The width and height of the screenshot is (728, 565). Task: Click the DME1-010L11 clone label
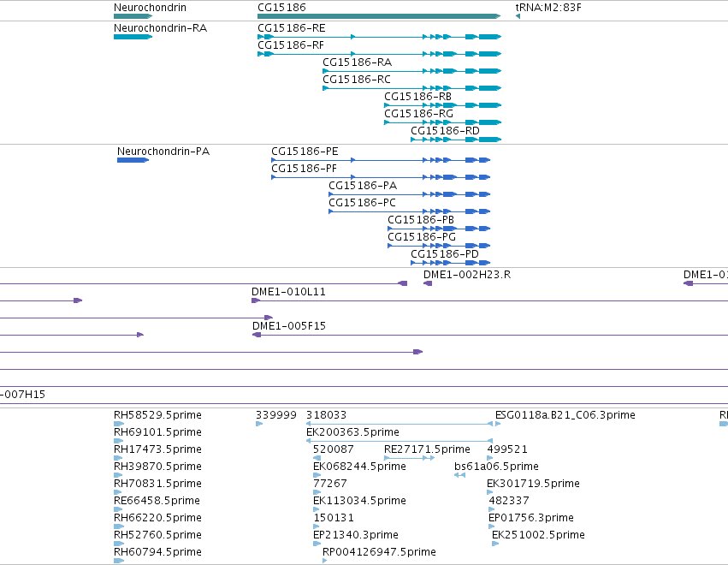coord(288,292)
